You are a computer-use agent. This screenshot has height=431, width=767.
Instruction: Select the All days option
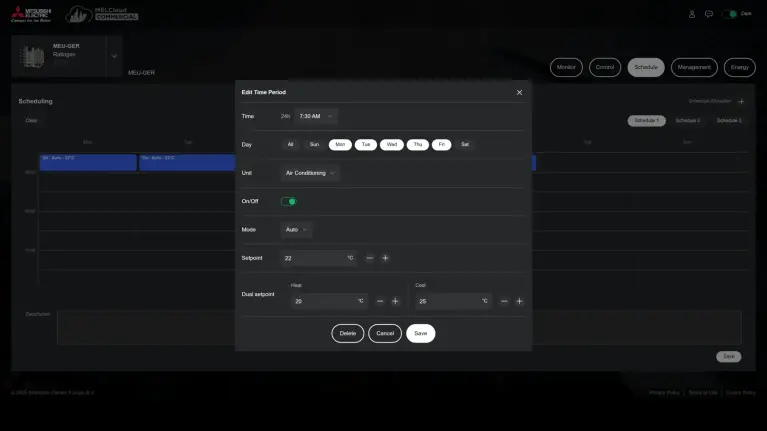(x=291, y=144)
